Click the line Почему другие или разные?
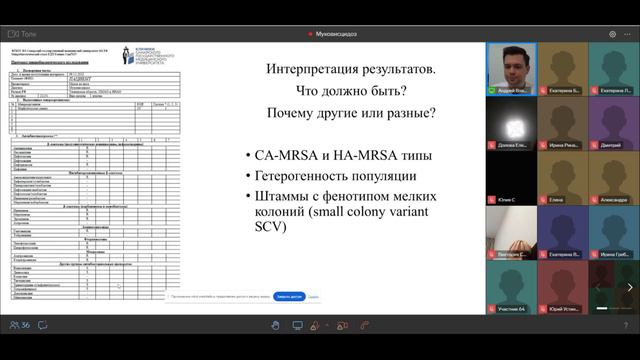The image size is (640, 360). [x=351, y=113]
